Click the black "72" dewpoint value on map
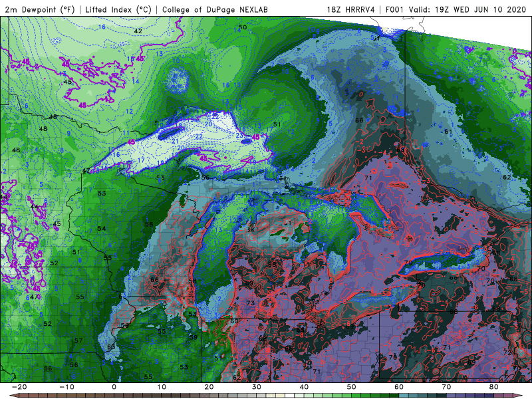532x399 pixels. pos(507,352)
